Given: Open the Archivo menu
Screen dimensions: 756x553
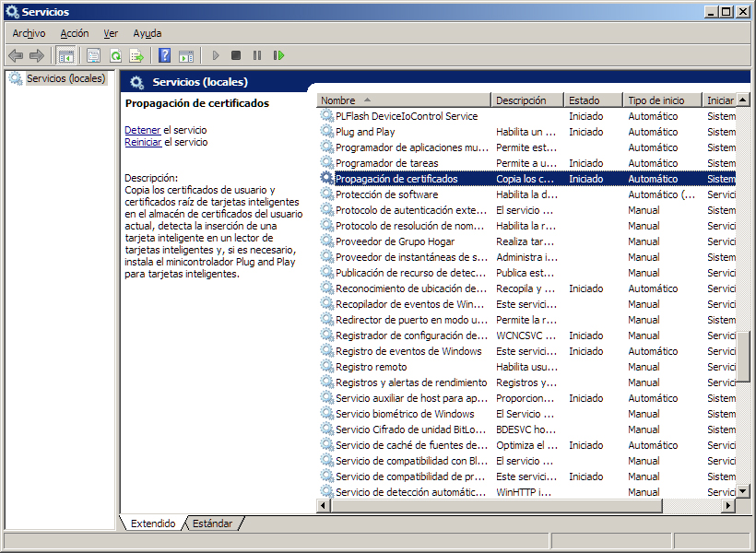Looking at the screenshot, I should pos(29,33).
